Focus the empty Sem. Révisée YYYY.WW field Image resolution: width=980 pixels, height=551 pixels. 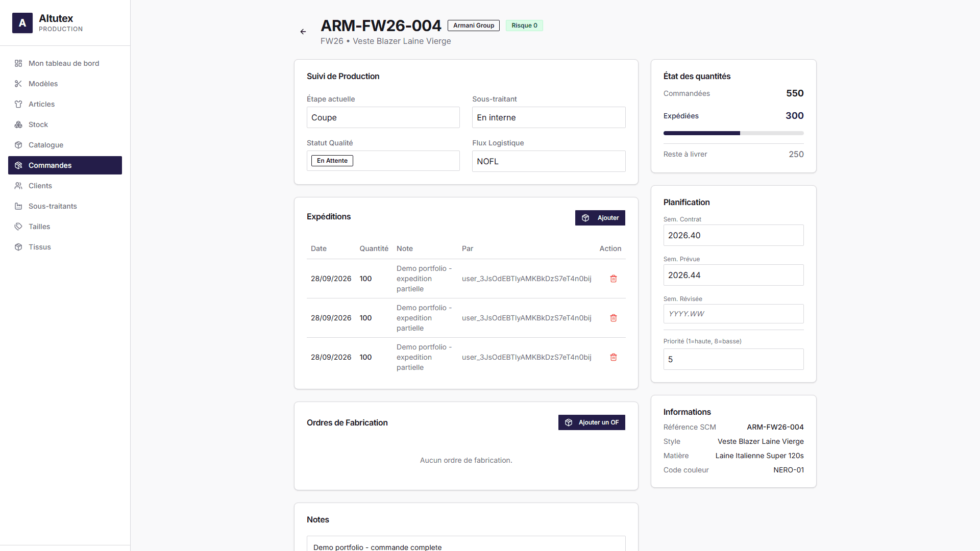coord(733,314)
